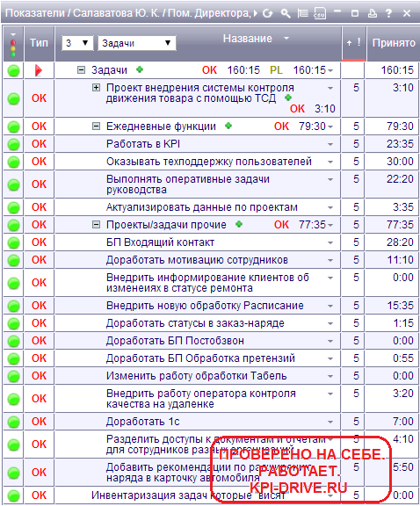This screenshot has width=420, height=506.
Task: Open help with the question mark icon
Action: coord(388,13)
